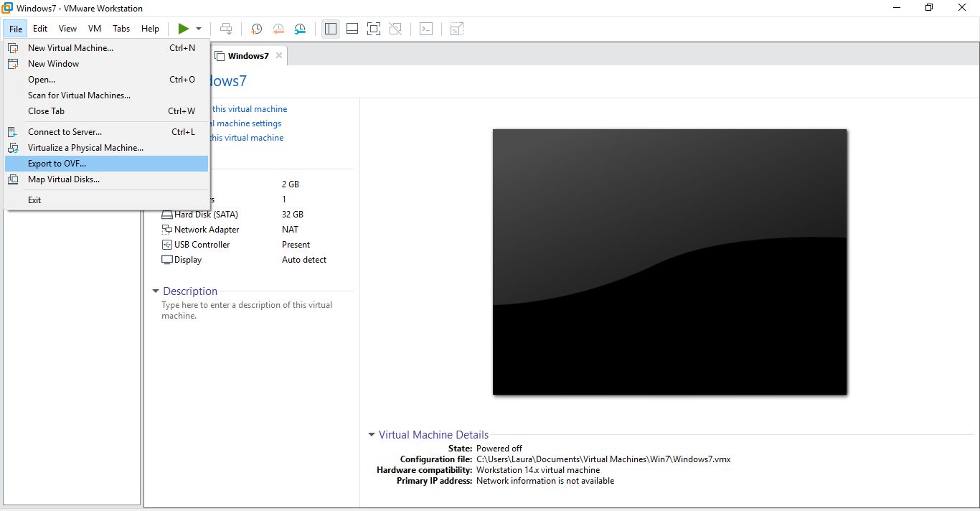
Task: Collapse the Virtual Machine Details section
Action: coord(372,435)
